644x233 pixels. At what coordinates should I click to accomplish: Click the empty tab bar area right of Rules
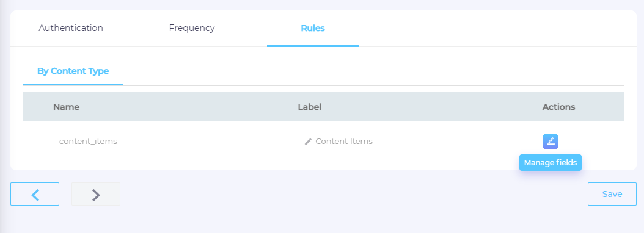[497, 28]
